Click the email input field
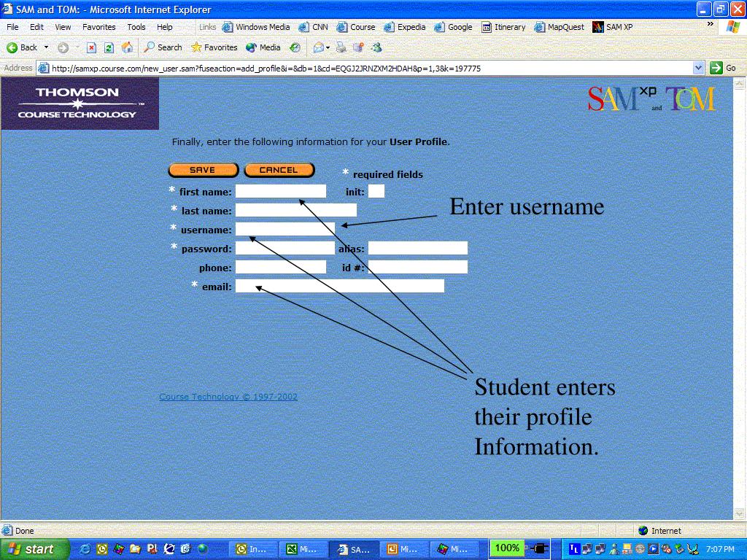Screen dimensions: 747x560 click(340, 286)
